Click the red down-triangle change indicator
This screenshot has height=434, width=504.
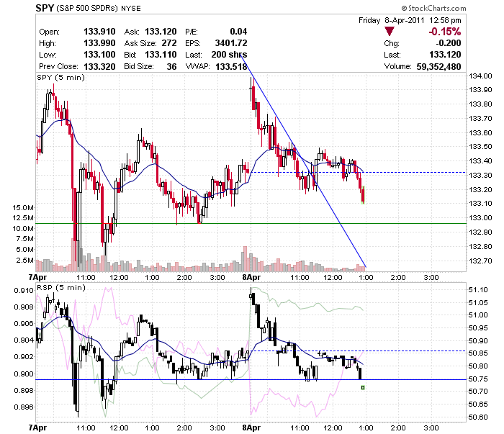point(390,32)
